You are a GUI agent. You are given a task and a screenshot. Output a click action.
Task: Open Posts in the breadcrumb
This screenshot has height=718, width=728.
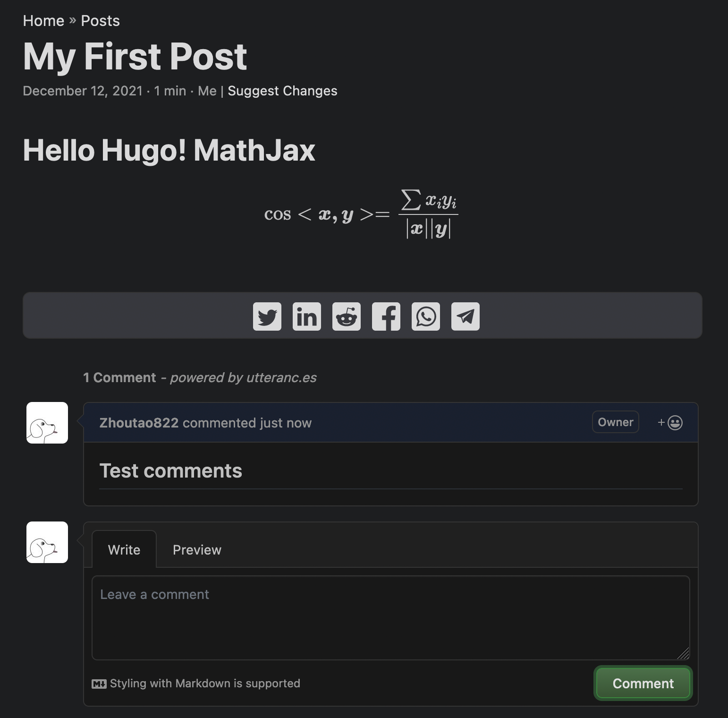(100, 21)
